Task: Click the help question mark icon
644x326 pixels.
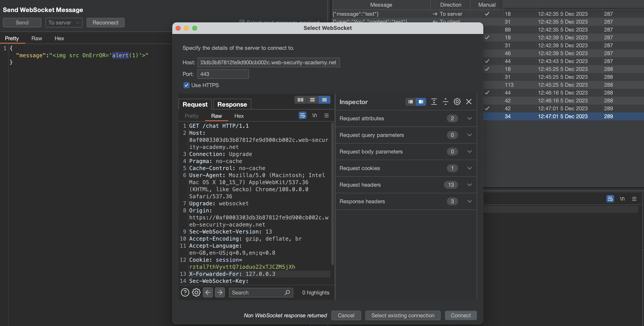Action: (185, 292)
